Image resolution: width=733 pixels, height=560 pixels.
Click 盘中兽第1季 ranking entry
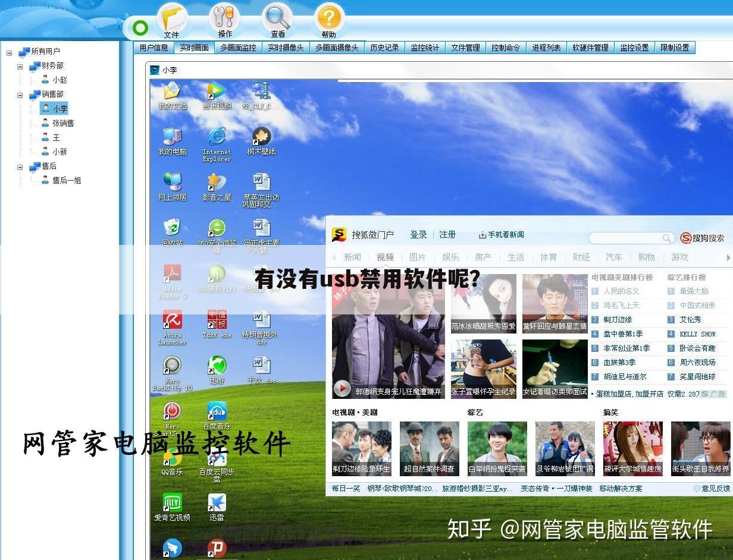623,334
